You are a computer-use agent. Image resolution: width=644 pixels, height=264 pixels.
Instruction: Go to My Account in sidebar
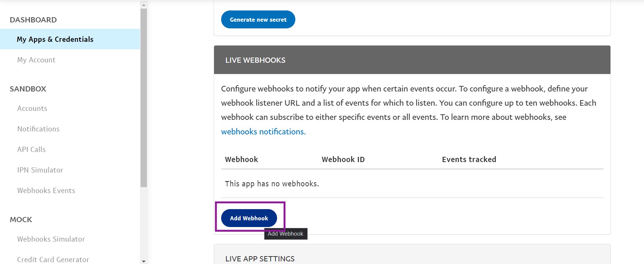coord(36,60)
